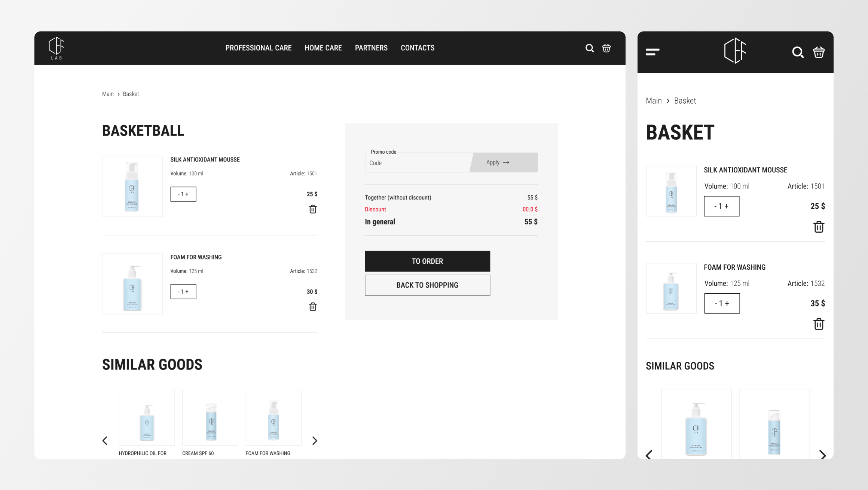Show previous similar goods on desktop carousel

pyautogui.click(x=105, y=441)
